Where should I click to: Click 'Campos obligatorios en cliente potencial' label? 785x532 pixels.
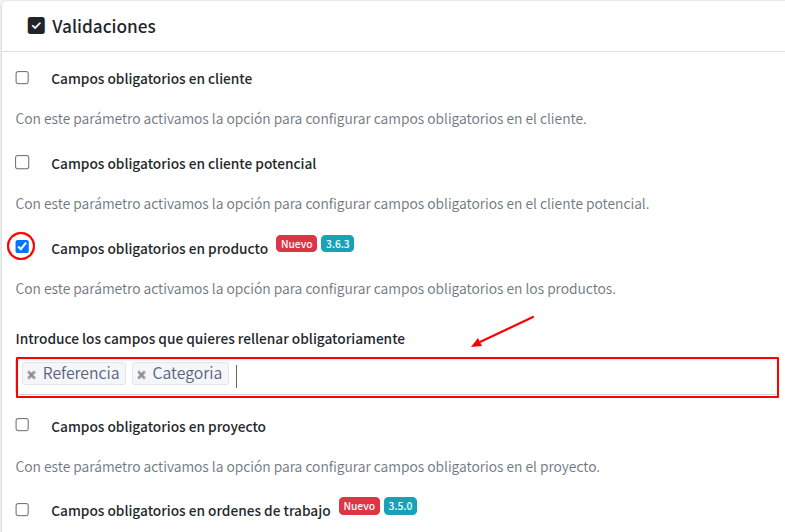(183, 164)
